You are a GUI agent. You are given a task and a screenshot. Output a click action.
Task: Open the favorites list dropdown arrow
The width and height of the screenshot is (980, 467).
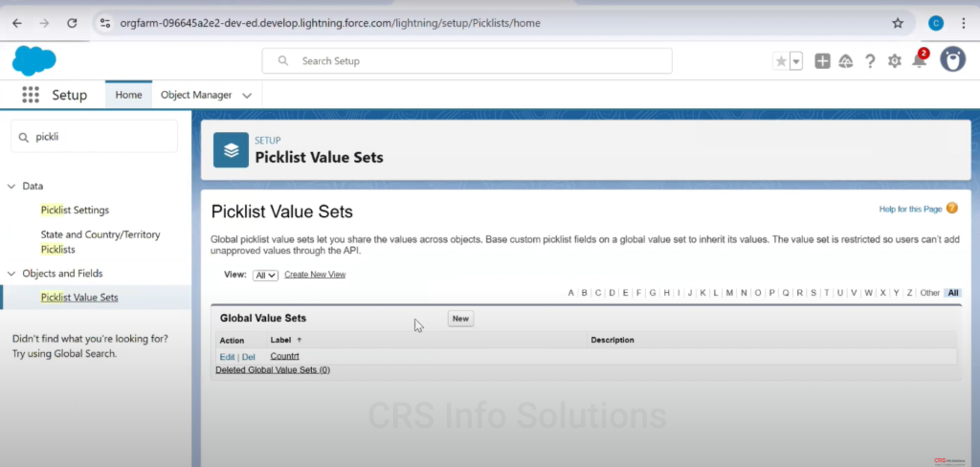click(796, 60)
